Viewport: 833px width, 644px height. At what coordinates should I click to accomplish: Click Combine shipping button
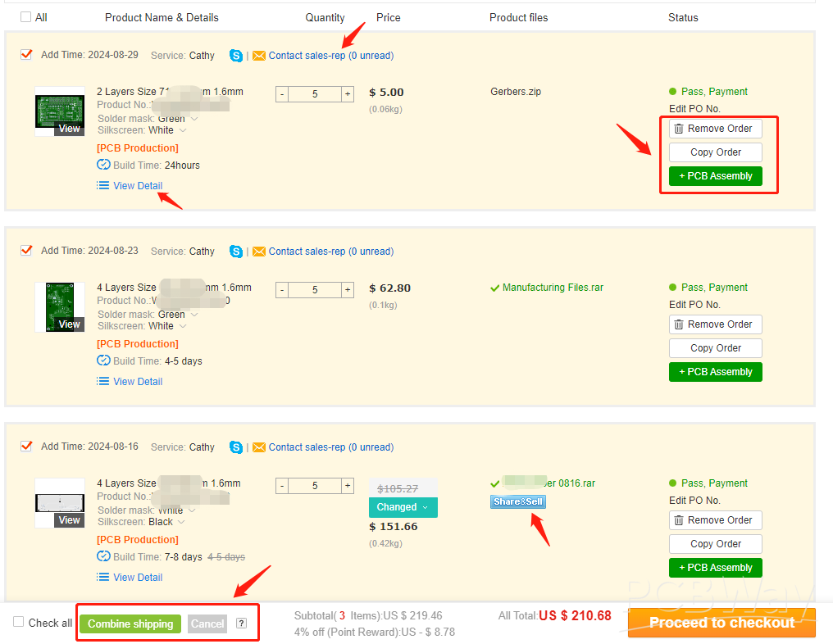coord(130,624)
